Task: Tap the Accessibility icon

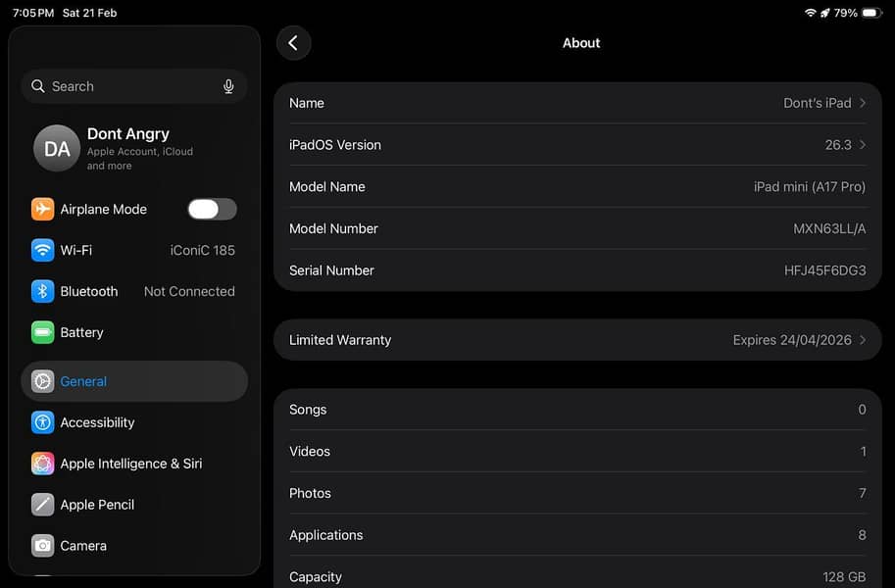Action: pos(42,422)
